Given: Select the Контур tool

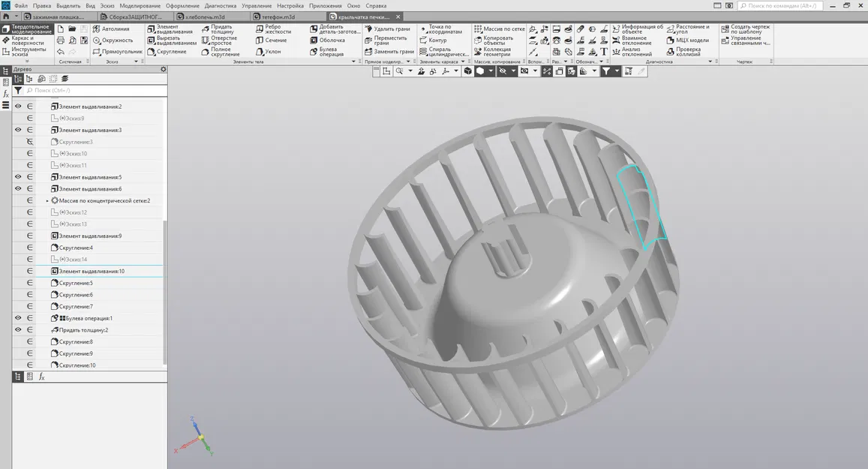Looking at the screenshot, I should pyautogui.click(x=433, y=41).
